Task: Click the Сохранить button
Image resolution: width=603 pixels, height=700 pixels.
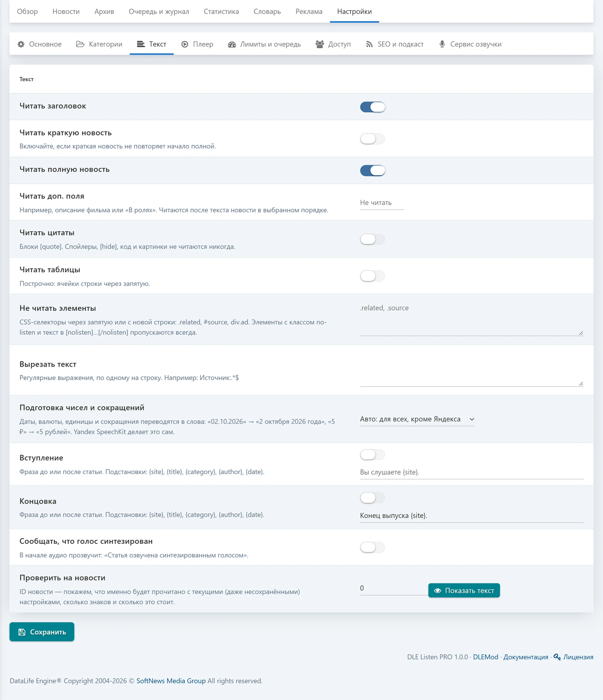Action: coord(42,632)
